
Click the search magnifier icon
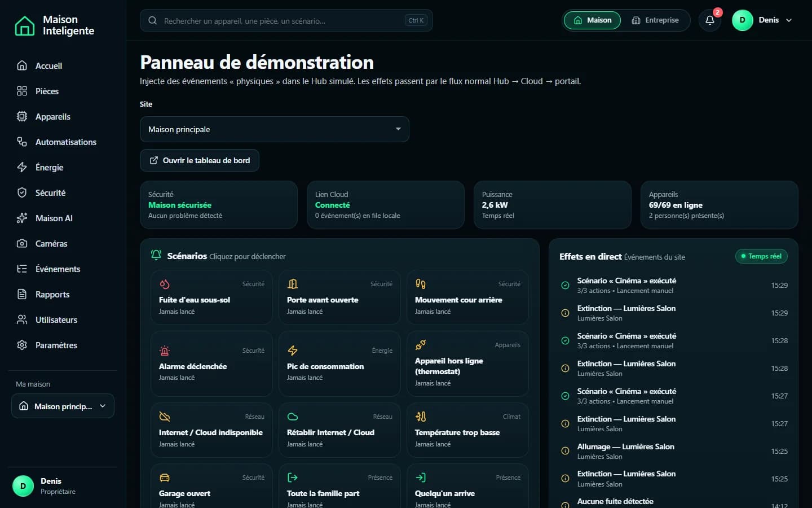coord(152,20)
